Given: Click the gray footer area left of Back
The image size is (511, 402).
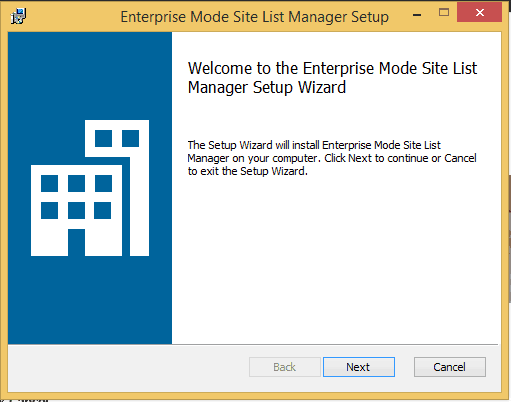Looking at the screenshot, I should (128, 367).
